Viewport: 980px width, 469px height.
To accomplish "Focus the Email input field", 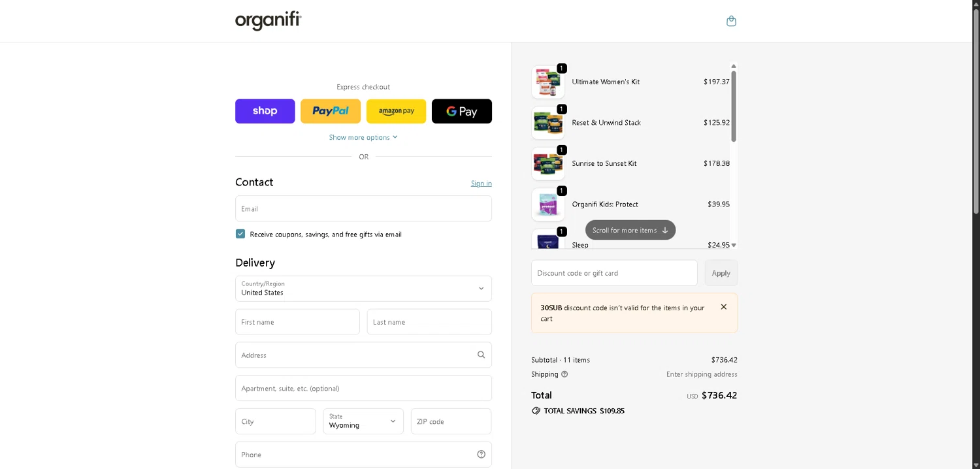I will (363, 208).
